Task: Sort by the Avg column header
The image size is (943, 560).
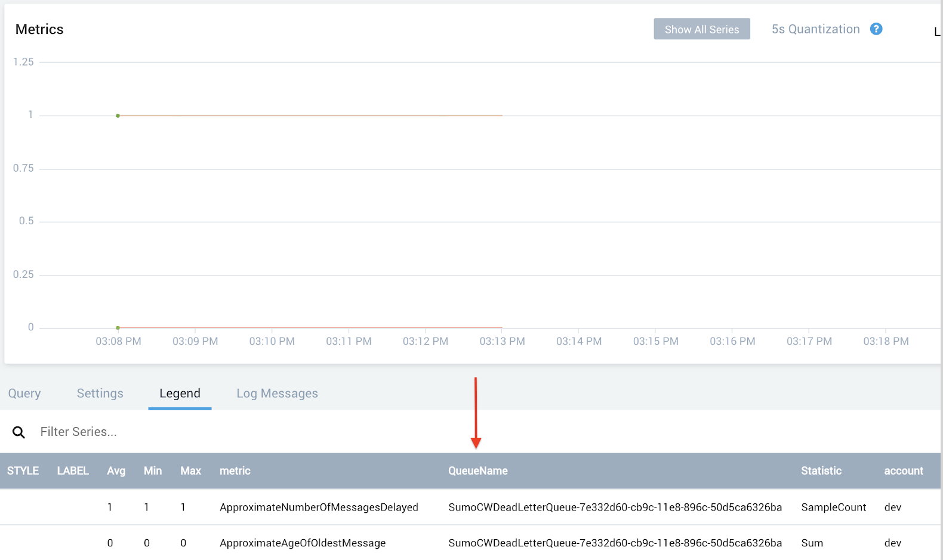Action: pos(116,471)
